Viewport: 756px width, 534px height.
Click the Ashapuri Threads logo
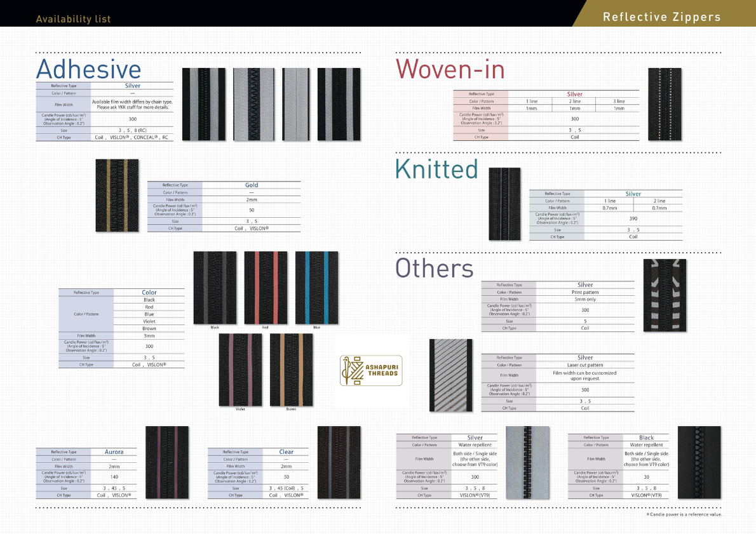click(x=370, y=370)
